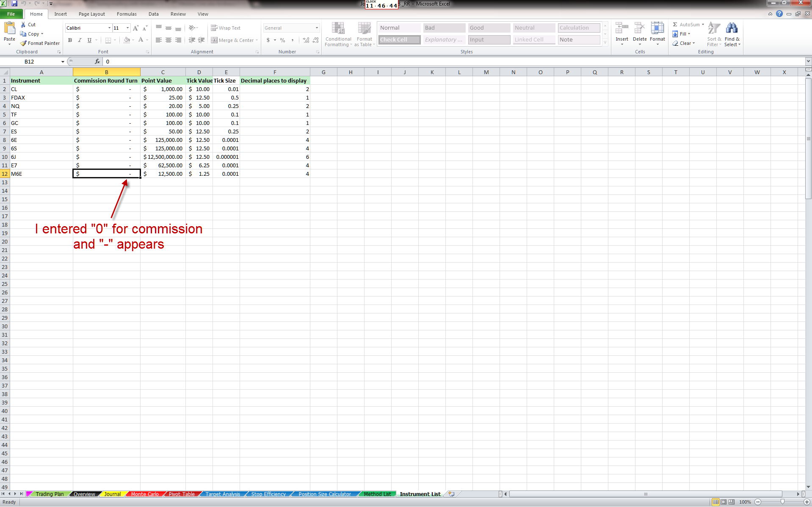Open the Journal sheet tab
The width and height of the screenshot is (812, 507).
tap(112, 494)
